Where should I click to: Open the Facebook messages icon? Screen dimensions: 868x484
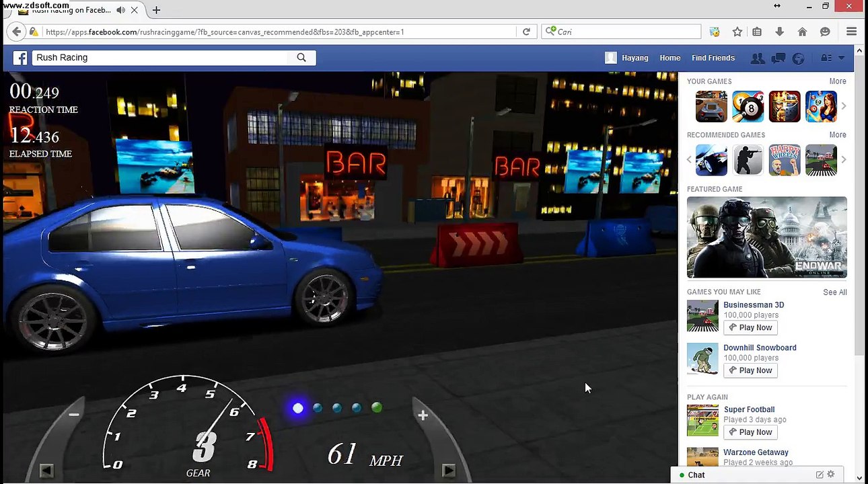pos(779,58)
